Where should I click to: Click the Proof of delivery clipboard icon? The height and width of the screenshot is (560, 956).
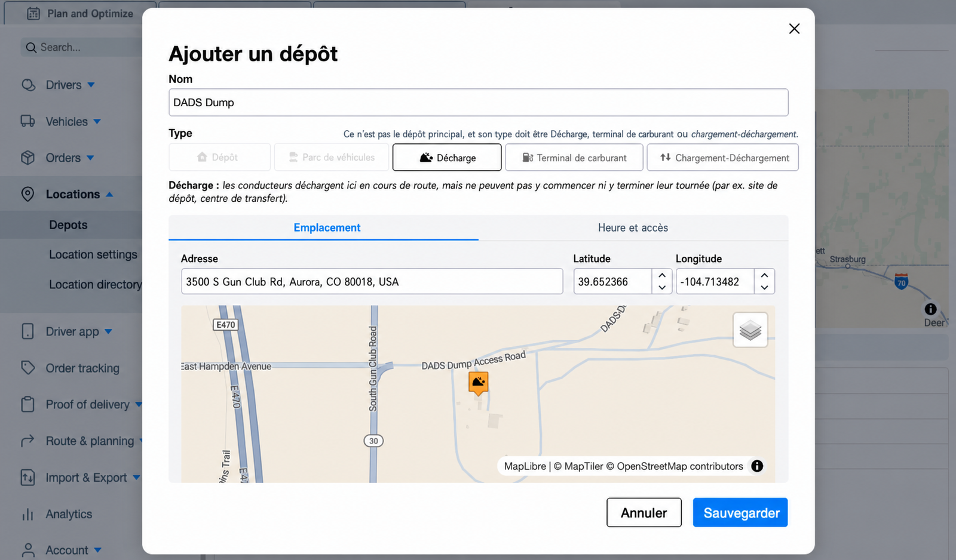(x=28, y=404)
